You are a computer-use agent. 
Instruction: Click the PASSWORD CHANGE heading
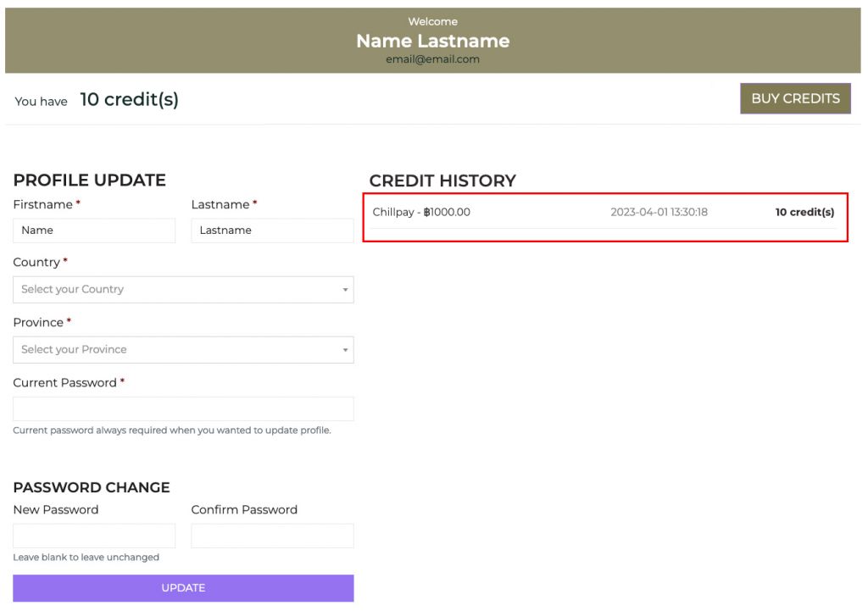[x=92, y=487]
